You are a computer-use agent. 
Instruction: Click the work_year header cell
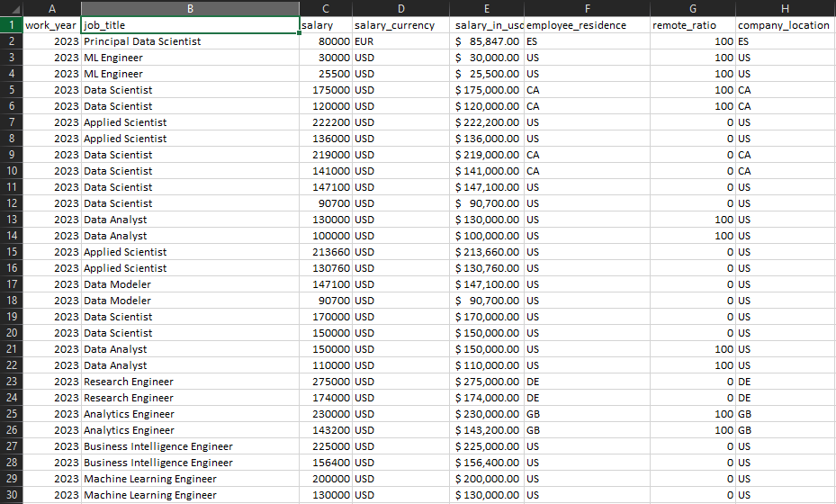click(51, 25)
